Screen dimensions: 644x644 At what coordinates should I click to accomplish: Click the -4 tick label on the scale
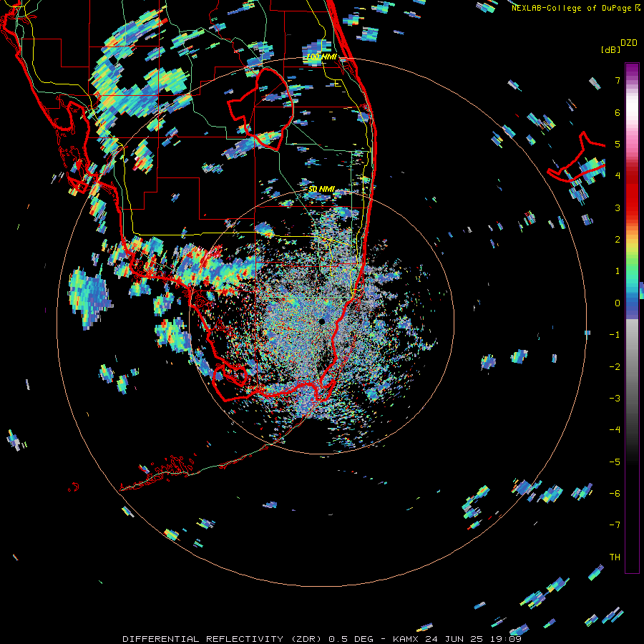point(615,430)
